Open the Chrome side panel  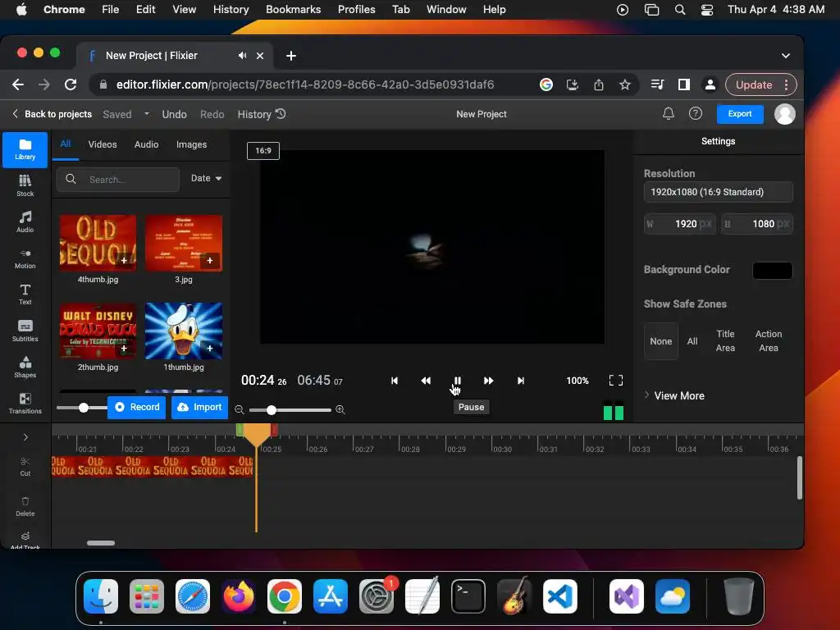coord(683,84)
